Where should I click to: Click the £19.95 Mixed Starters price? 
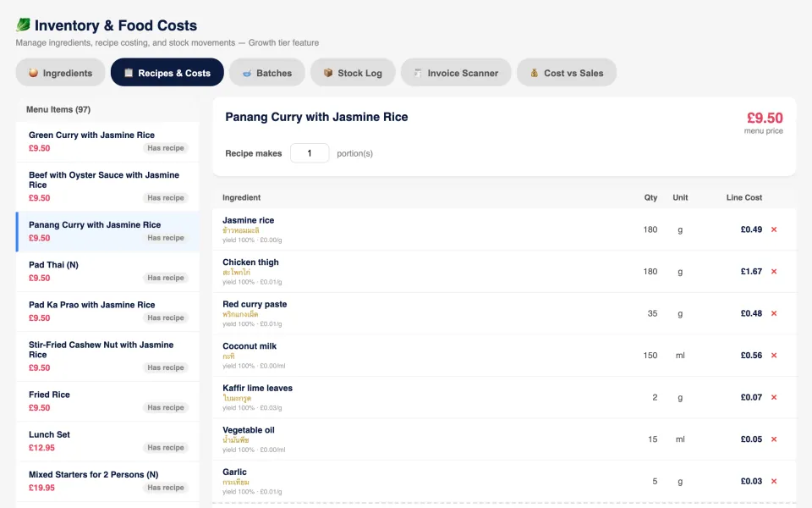pyautogui.click(x=41, y=488)
